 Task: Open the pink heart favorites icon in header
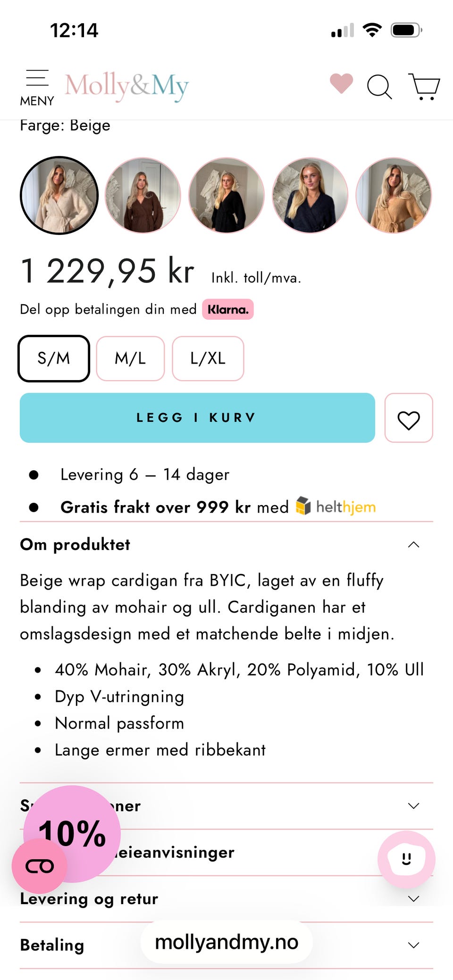341,83
